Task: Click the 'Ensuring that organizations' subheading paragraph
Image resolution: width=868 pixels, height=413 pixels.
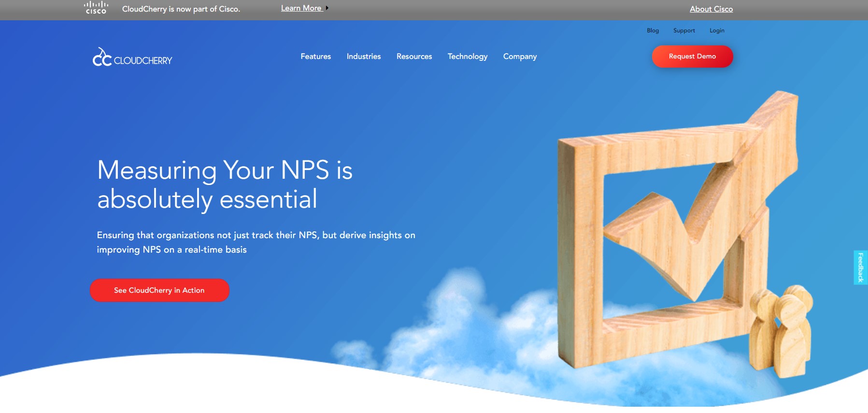Action: [x=256, y=242]
